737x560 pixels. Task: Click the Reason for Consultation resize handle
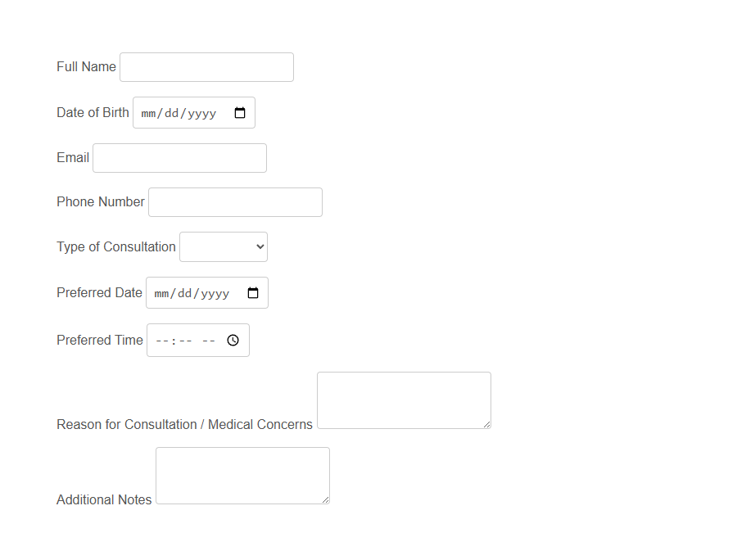488,426
